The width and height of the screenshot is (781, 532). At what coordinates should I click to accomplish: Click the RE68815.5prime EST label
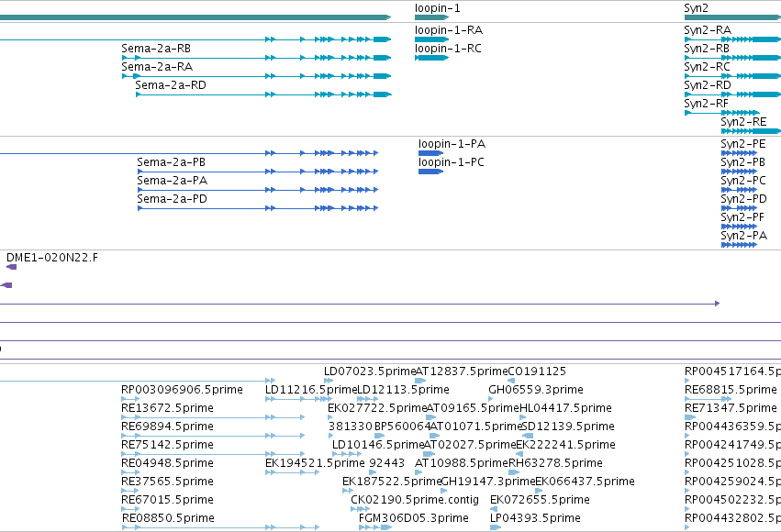[731, 390]
